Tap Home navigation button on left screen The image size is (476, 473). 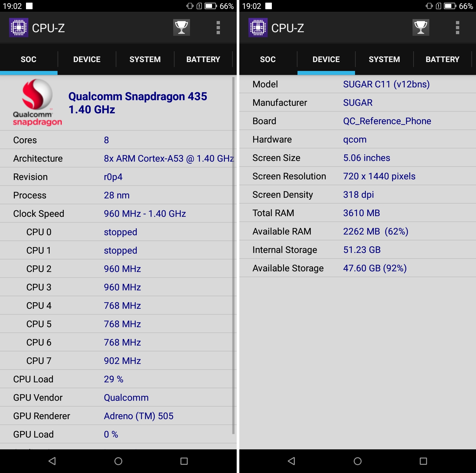(118, 461)
